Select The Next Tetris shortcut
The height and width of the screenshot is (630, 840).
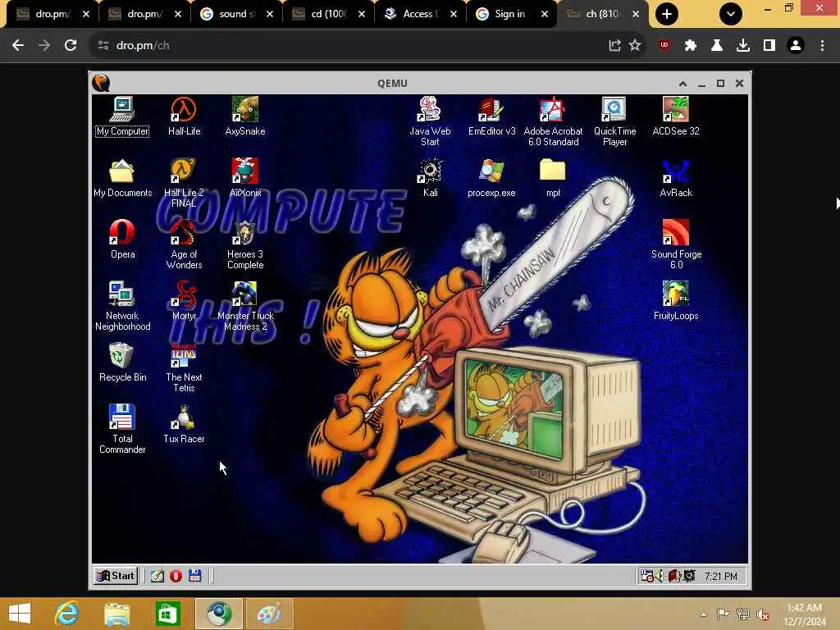click(x=184, y=368)
